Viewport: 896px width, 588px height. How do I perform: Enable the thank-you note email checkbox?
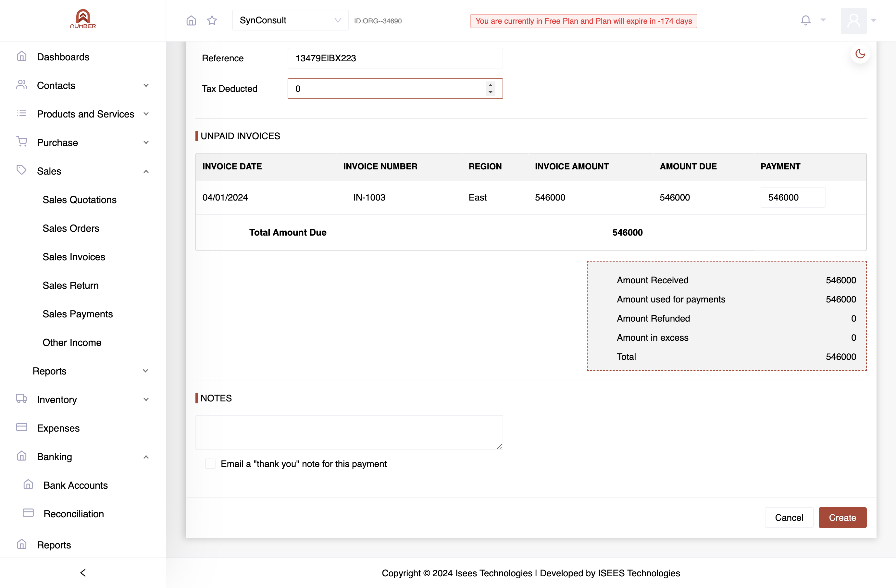pos(210,464)
